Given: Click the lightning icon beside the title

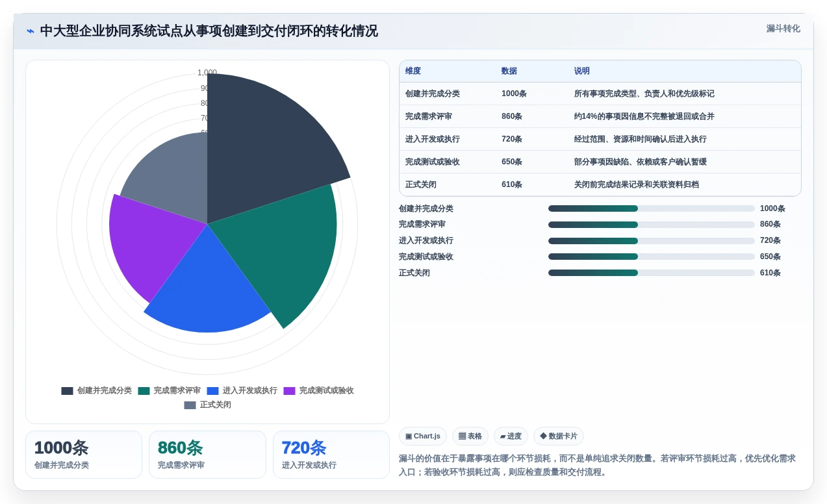Looking at the screenshot, I should [x=31, y=31].
